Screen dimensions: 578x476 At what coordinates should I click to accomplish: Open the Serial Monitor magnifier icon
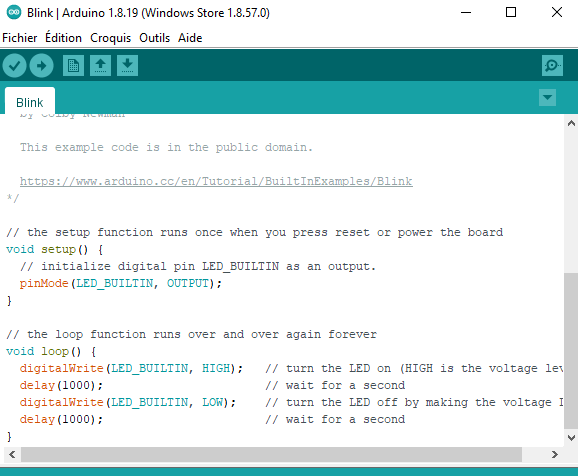pyautogui.click(x=552, y=66)
